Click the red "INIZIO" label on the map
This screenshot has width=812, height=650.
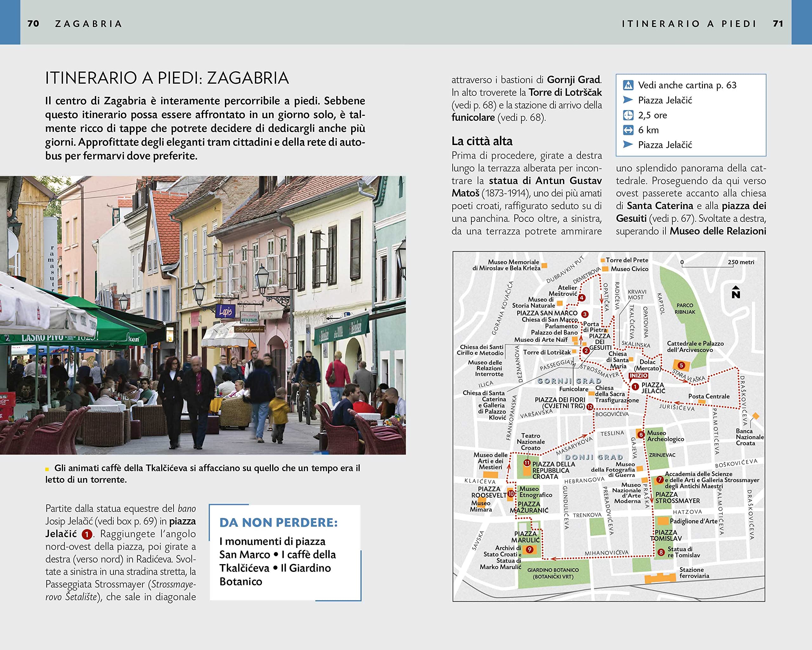pyautogui.click(x=638, y=376)
